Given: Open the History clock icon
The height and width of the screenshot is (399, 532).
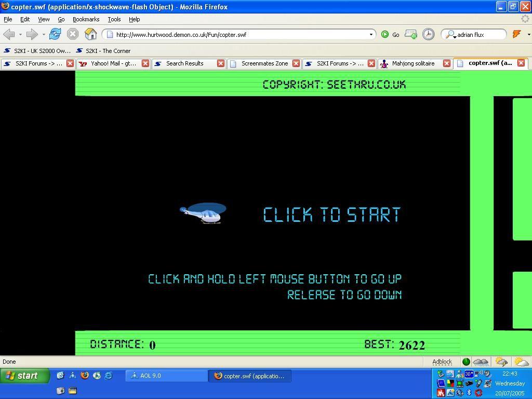Looking at the screenshot, I should tap(428, 34).
